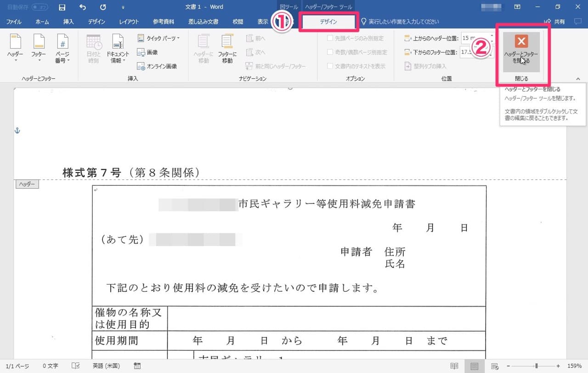Click the 159% zoom level

[574, 366]
